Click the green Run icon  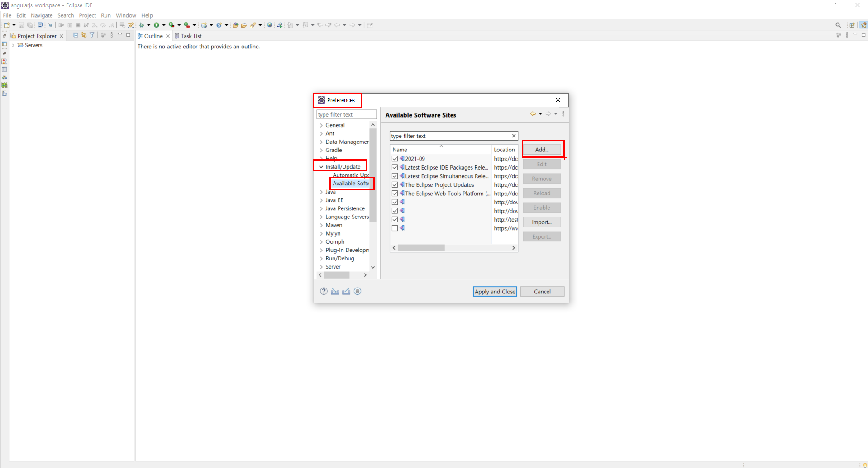coord(157,25)
